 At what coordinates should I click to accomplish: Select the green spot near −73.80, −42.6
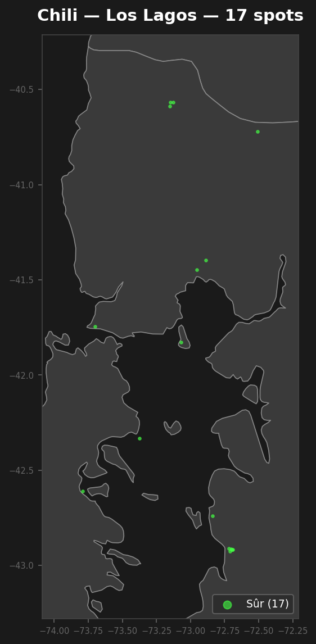coord(83,492)
